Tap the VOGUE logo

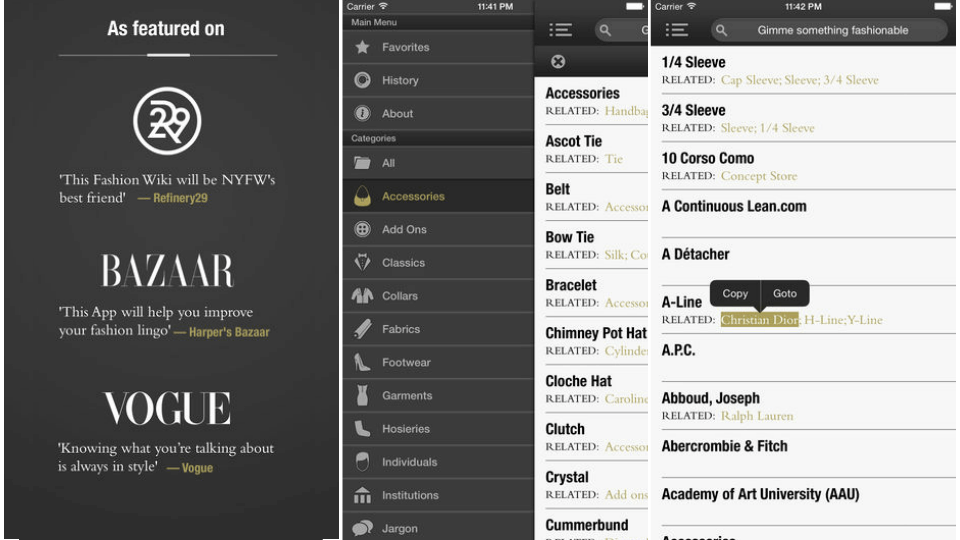167,408
